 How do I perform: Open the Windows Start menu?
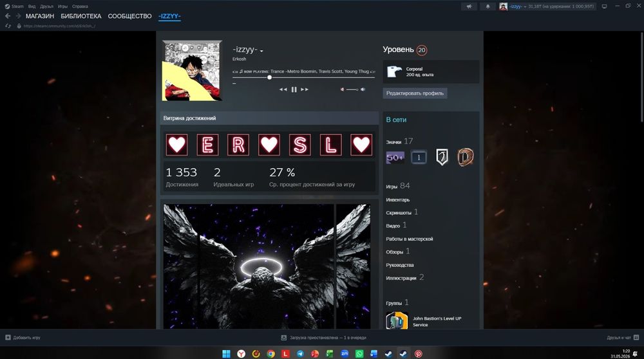tap(226, 354)
